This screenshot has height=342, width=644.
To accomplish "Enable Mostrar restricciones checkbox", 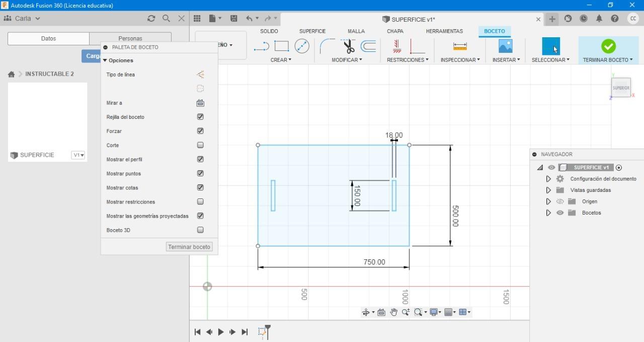I will (x=200, y=201).
